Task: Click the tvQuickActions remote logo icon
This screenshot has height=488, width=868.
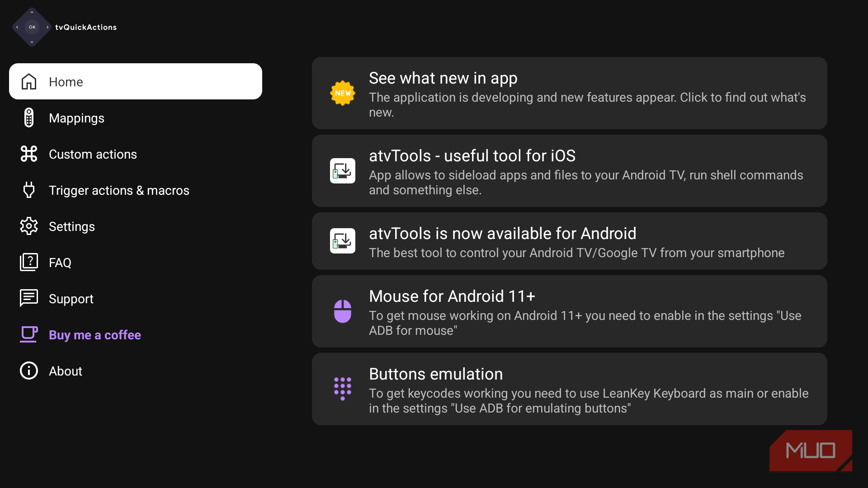Action: [x=32, y=27]
